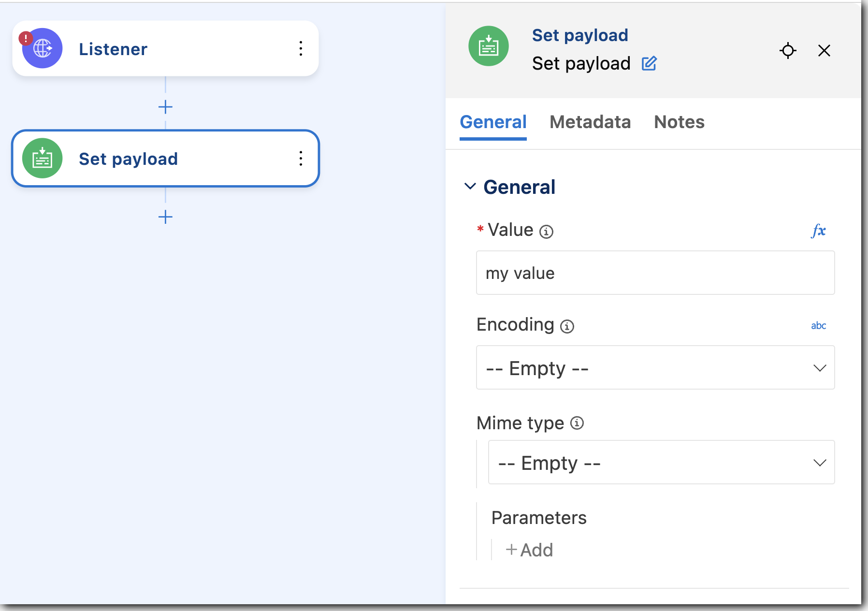Switch to the Metadata tab
The image size is (868, 611).
click(x=590, y=122)
